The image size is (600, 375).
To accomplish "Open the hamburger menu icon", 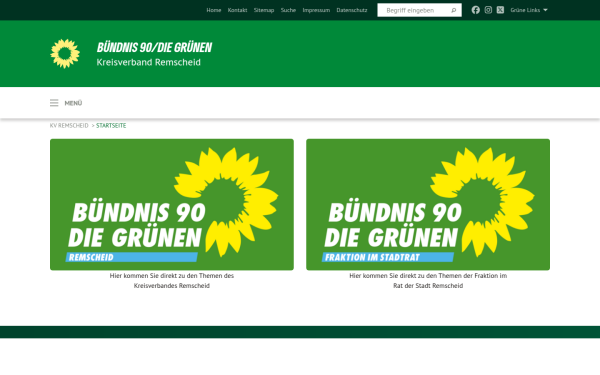I will pyautogui.click(x=54, y=103).
